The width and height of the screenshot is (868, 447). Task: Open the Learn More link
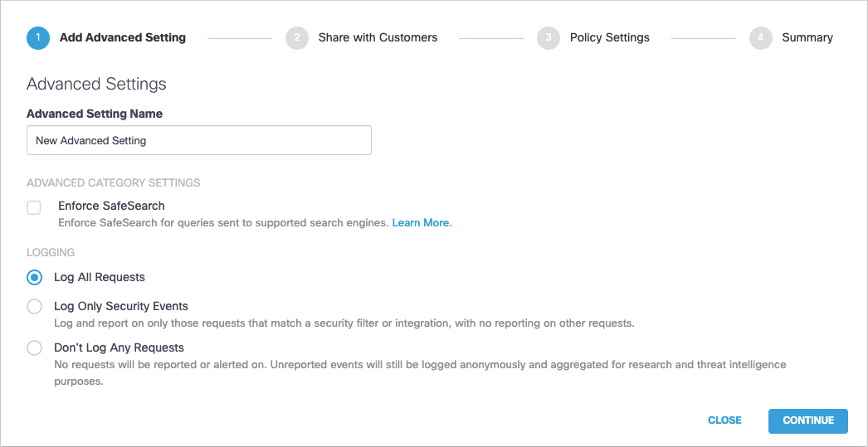422,223
